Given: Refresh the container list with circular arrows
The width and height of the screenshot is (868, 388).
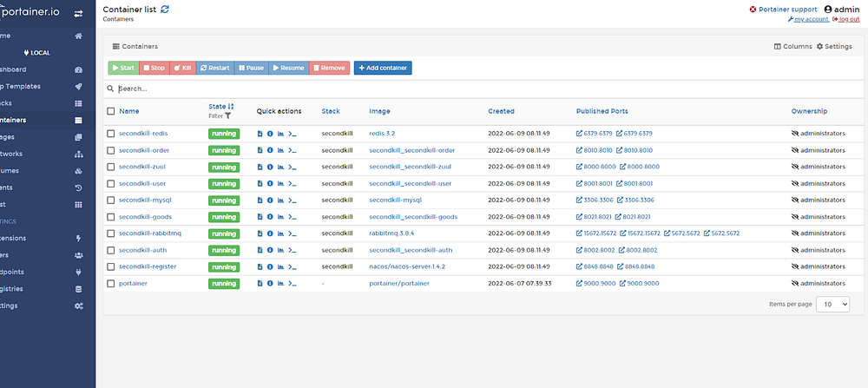Looking at the screenshot, I should coord(165,10).
